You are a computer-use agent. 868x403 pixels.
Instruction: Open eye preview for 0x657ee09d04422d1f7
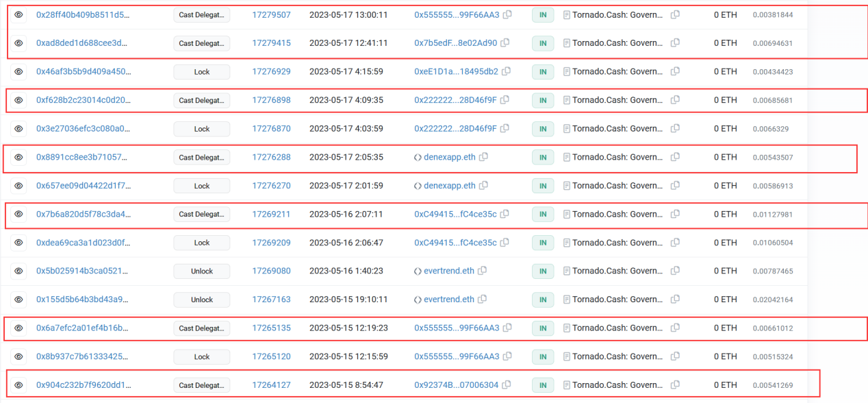(x=18, y=186)
